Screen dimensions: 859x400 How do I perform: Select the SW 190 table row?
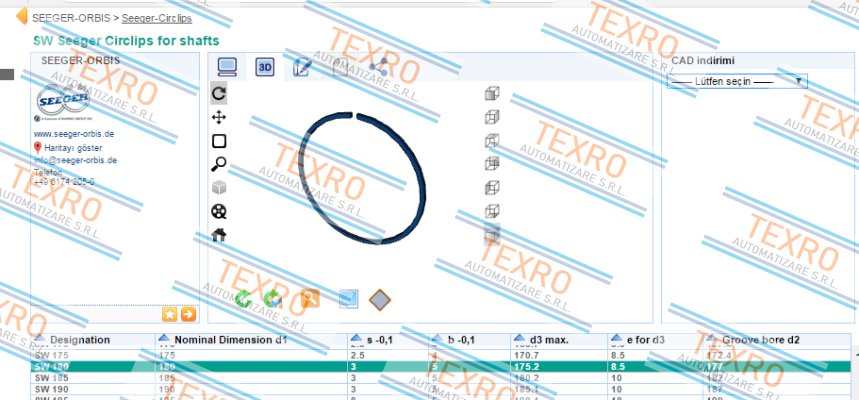point(440,389)
